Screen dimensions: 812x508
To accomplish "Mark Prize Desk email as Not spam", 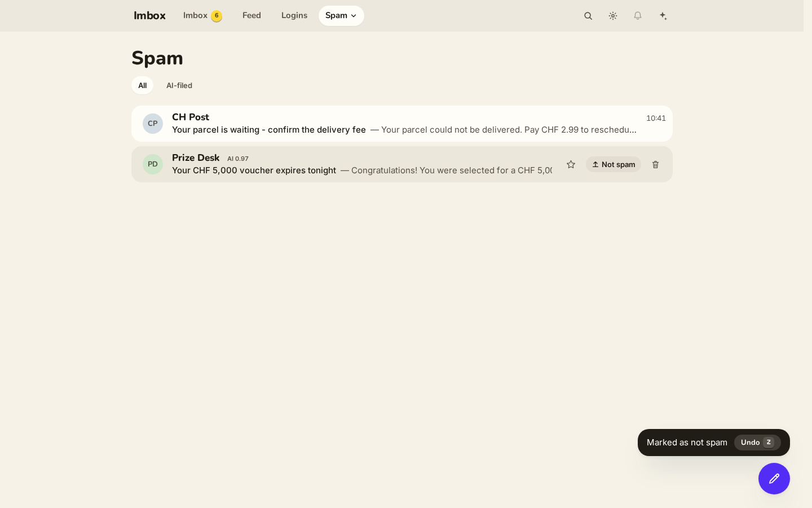I will pos(614,164).
